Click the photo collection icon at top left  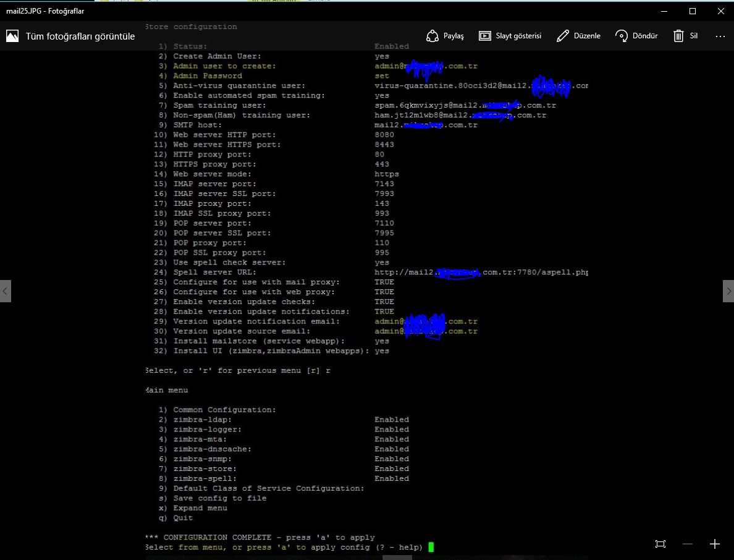[x=12, y=36]
